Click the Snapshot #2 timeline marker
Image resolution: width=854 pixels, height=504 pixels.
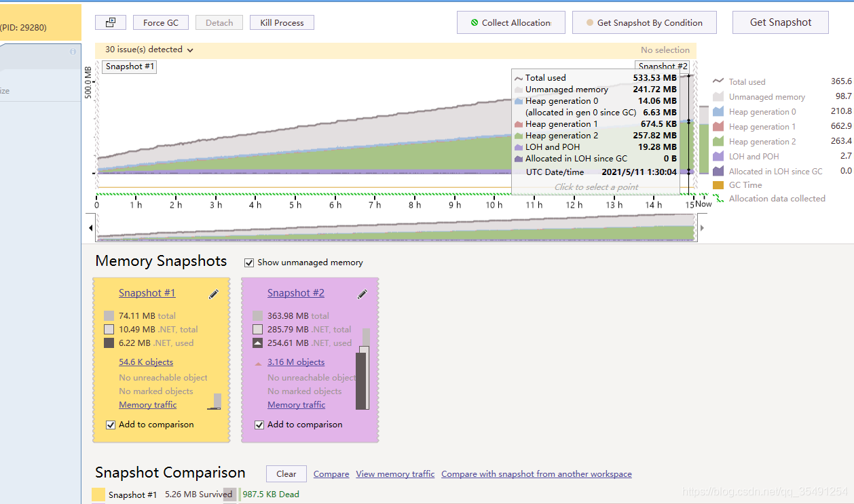[x=663, y=66]
